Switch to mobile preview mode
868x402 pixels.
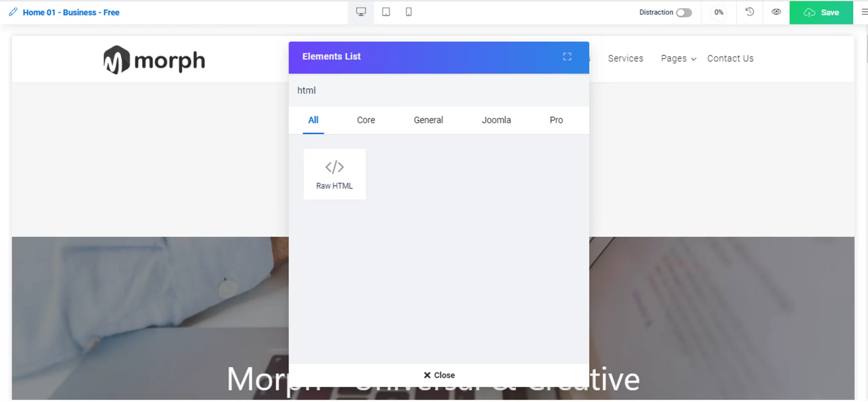pos(409,12)
